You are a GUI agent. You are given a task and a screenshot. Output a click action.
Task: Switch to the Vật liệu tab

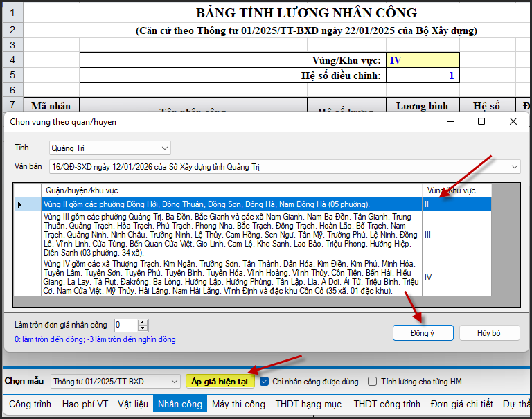(133, 404)
